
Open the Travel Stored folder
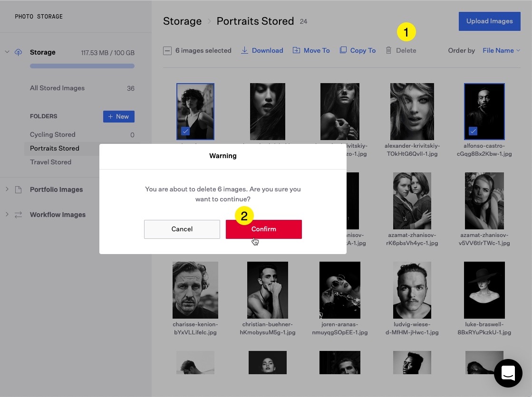coord(51,162)
